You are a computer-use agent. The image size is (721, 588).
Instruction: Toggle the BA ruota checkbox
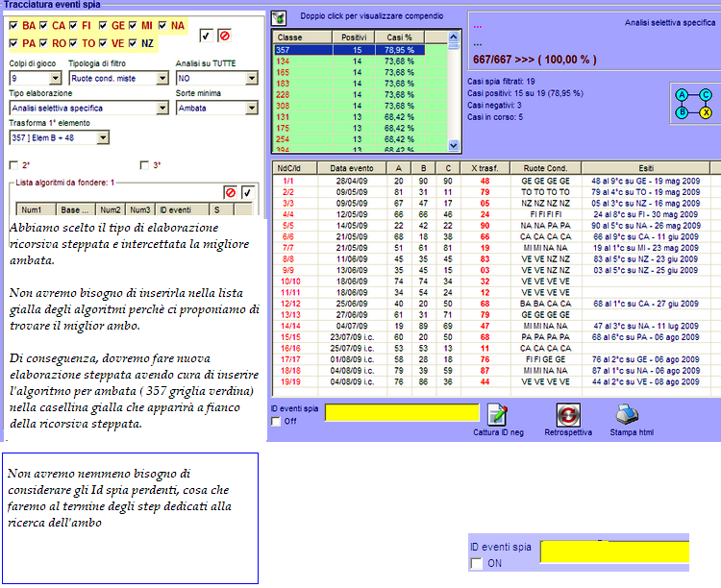[x=14, y=25]
